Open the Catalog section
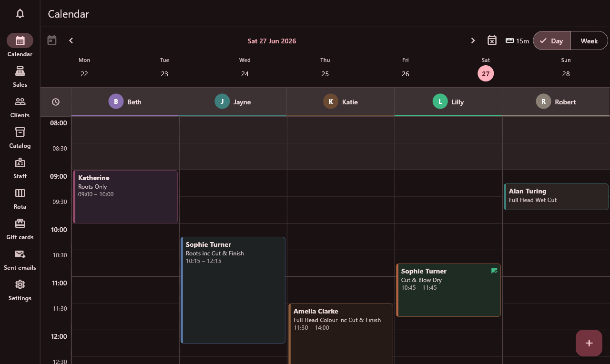Image resolution: width=610 pixels, height=364 pixels. click(x=20, y=137)
